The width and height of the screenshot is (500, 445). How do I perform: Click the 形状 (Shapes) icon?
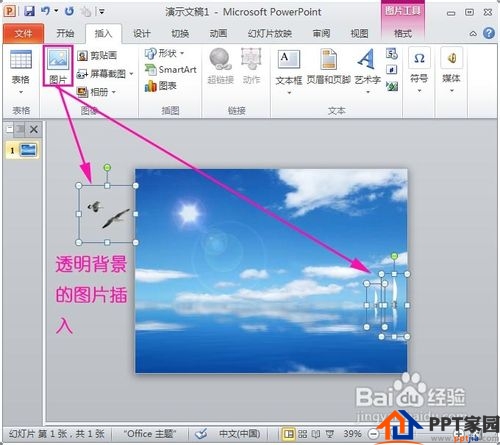150,53
